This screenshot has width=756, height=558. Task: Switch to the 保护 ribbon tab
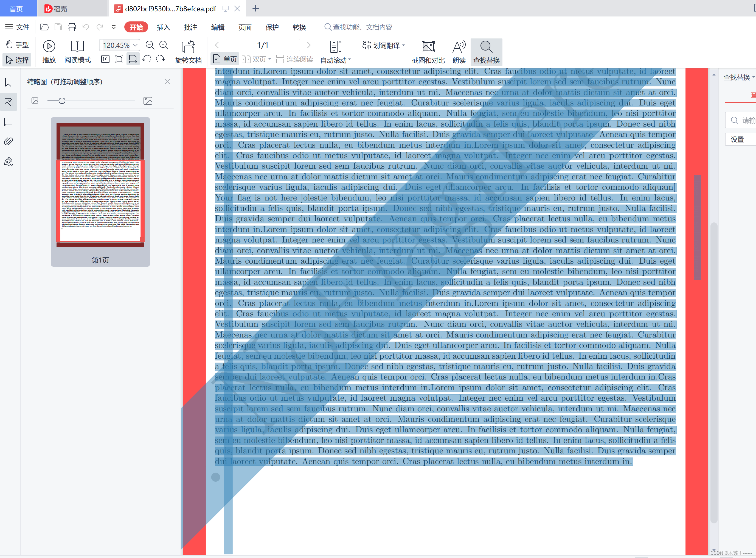[272, 27]
